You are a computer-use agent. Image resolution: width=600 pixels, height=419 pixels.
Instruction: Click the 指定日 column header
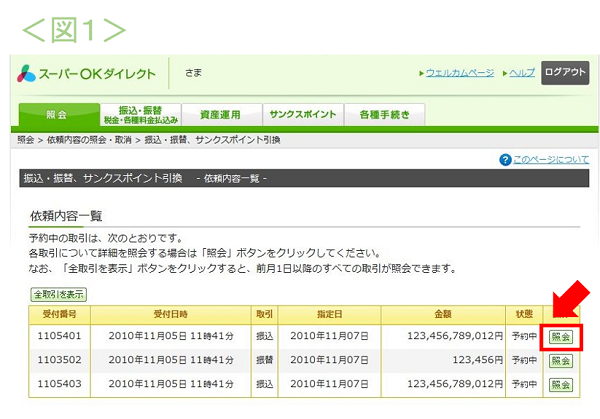coord(327,314)
